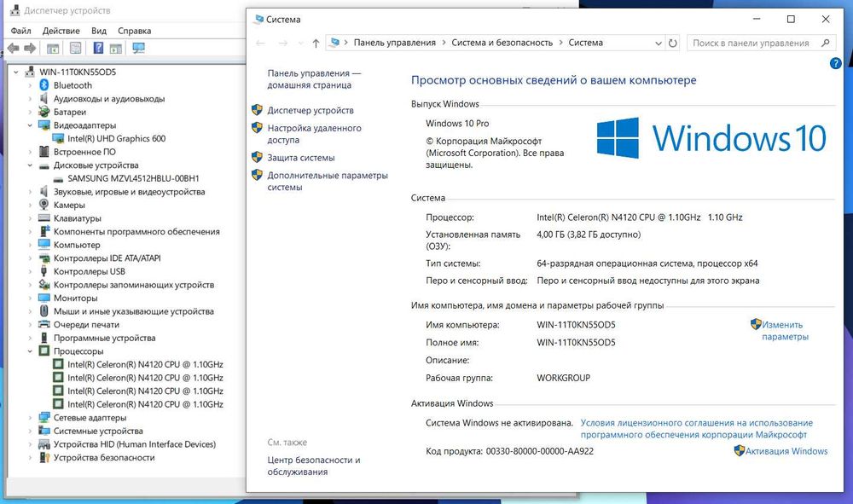Click Device Manager toolbar back arrow
The image size is (853, 504).
tap(14, 49)
